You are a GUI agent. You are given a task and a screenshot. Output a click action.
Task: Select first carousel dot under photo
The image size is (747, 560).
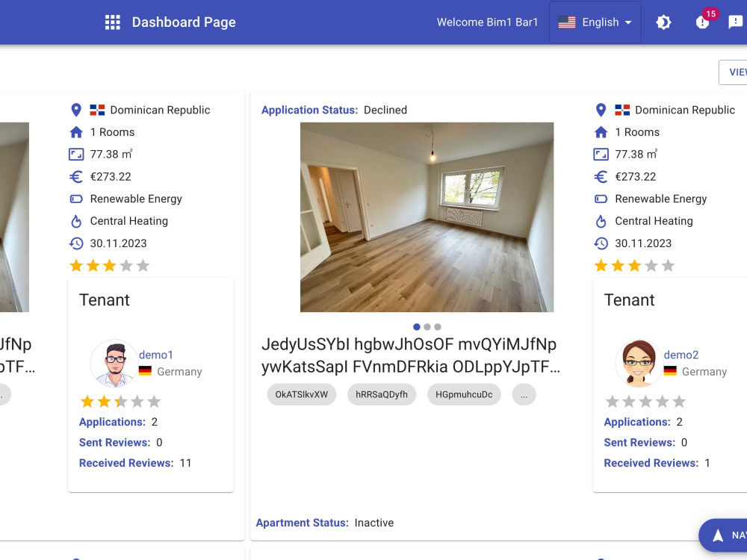pos(417,327)
